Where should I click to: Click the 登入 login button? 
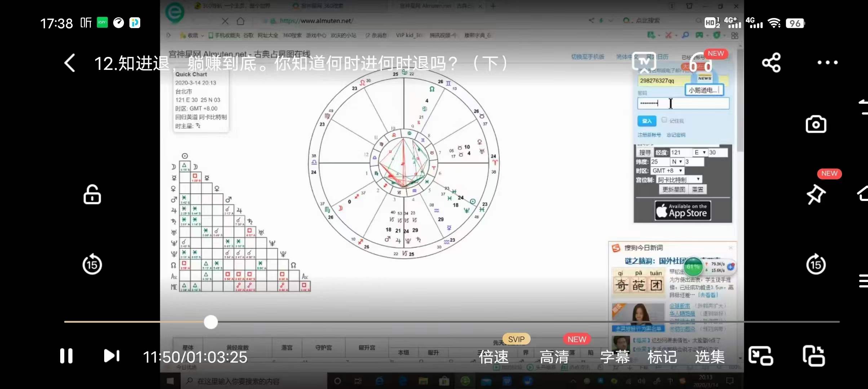point(646,121)
